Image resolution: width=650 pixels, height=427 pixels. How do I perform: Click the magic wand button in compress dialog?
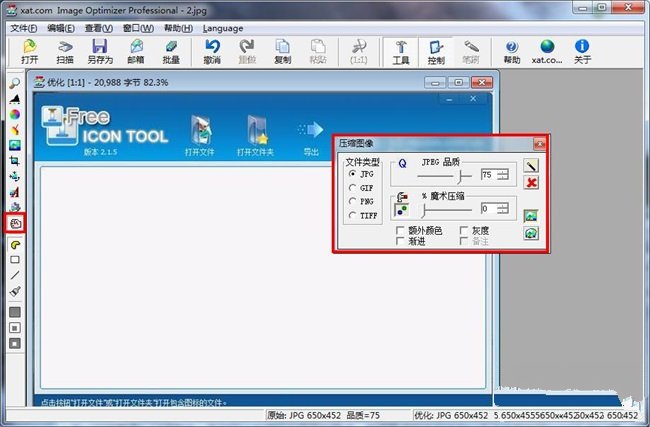coord(531,165)
